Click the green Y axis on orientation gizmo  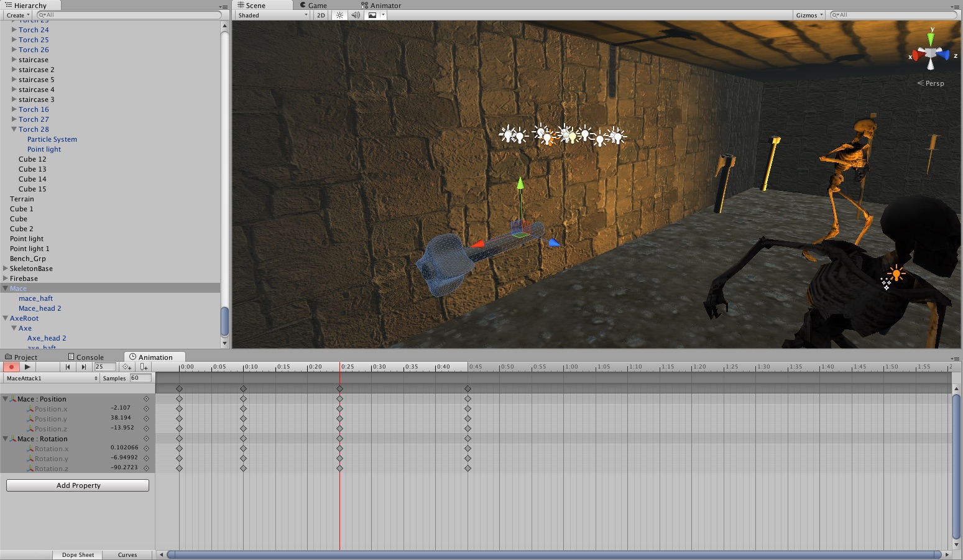pos(931,39)
